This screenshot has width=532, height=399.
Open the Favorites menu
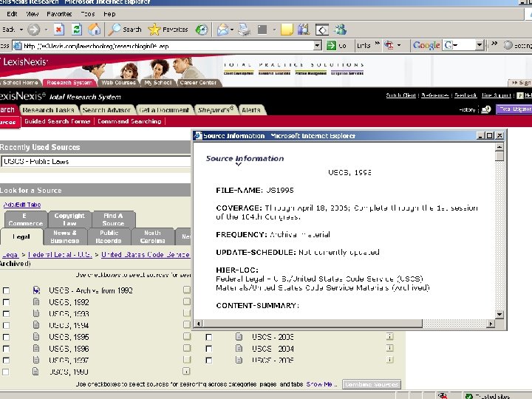pyautogui.click(x=59, y=14)
